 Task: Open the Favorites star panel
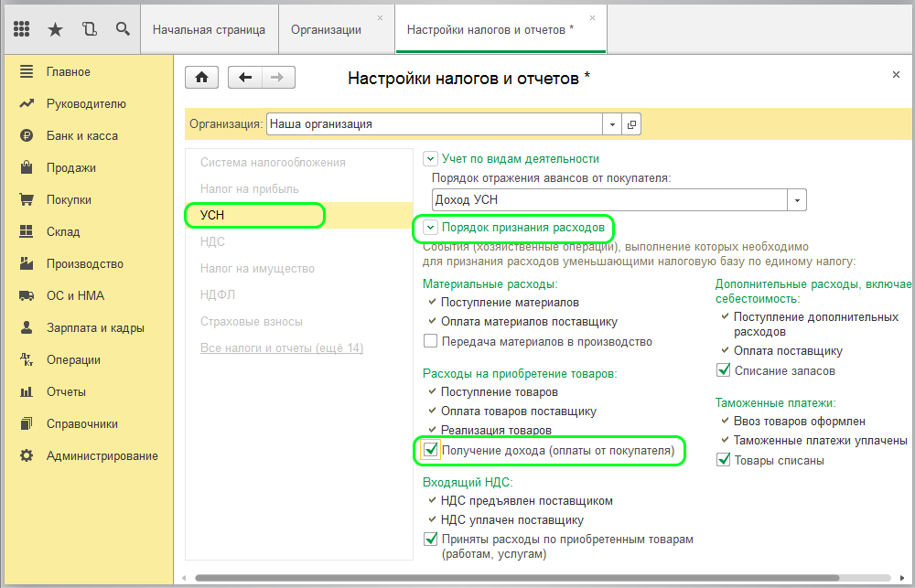pos(55,28)
